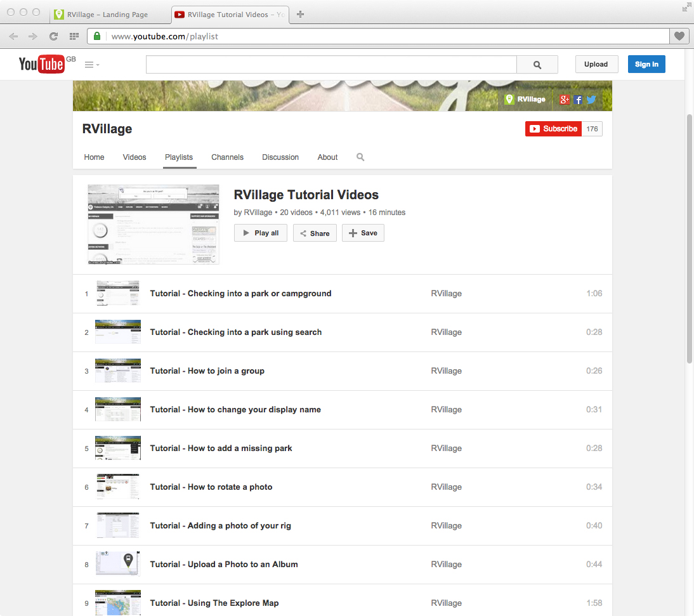Click the Sign in button
This screenshot has height=616, width=694.
646,64
